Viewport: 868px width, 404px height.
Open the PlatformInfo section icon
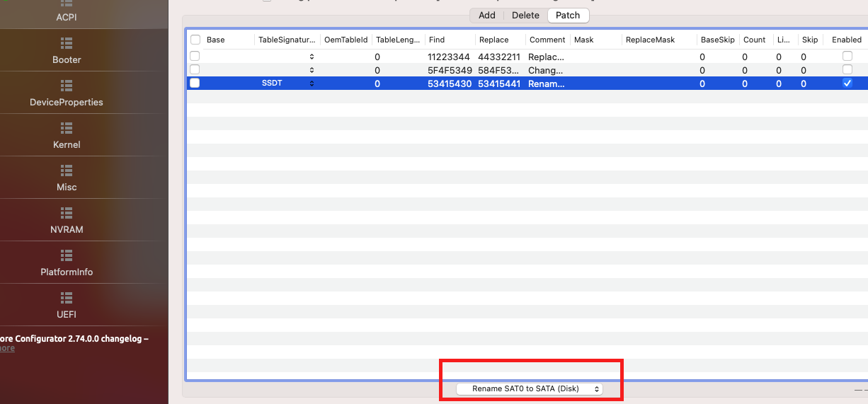(x=67, y=255)
